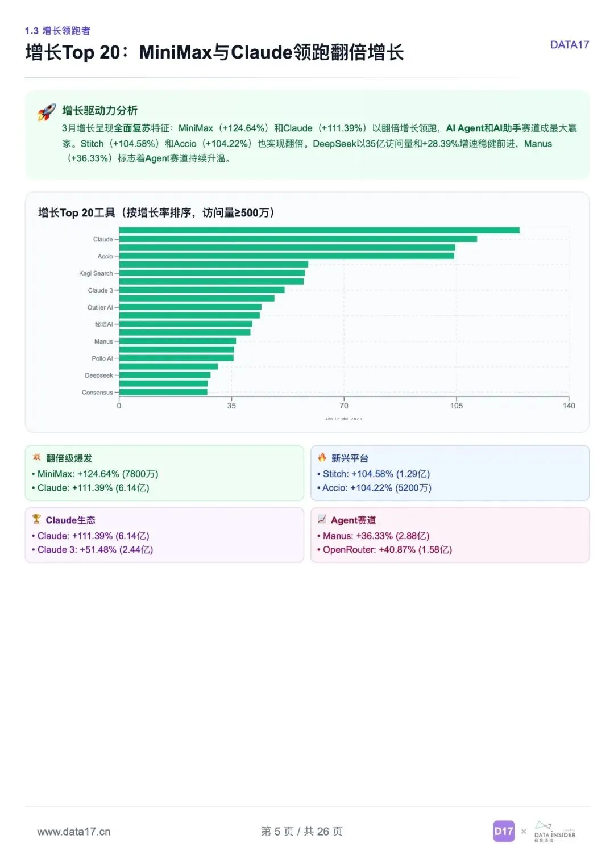Click the rocket icon beside 增长驱动力分析

point(47,112)
